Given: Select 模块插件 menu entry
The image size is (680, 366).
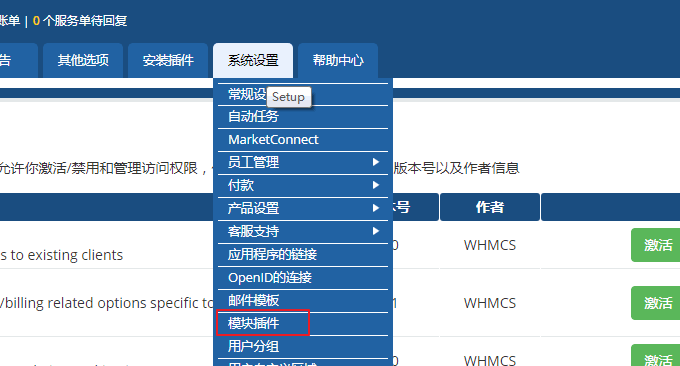Looking at the screenshot, I should pos(303,324).
